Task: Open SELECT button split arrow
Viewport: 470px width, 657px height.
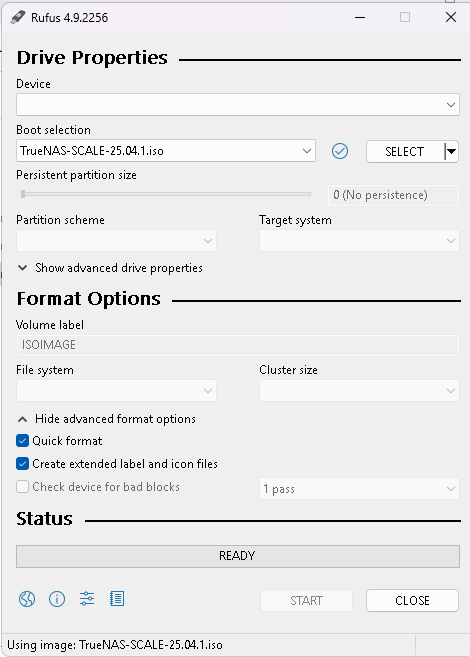Action: point(451,151)
